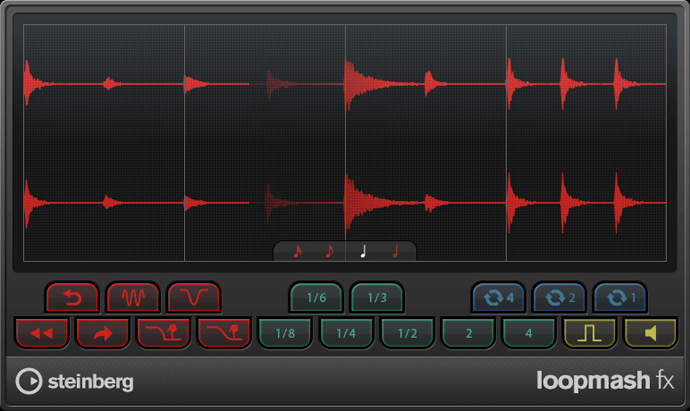Click the green button labeled 2

pyautogui.click(x=468, y=333)
